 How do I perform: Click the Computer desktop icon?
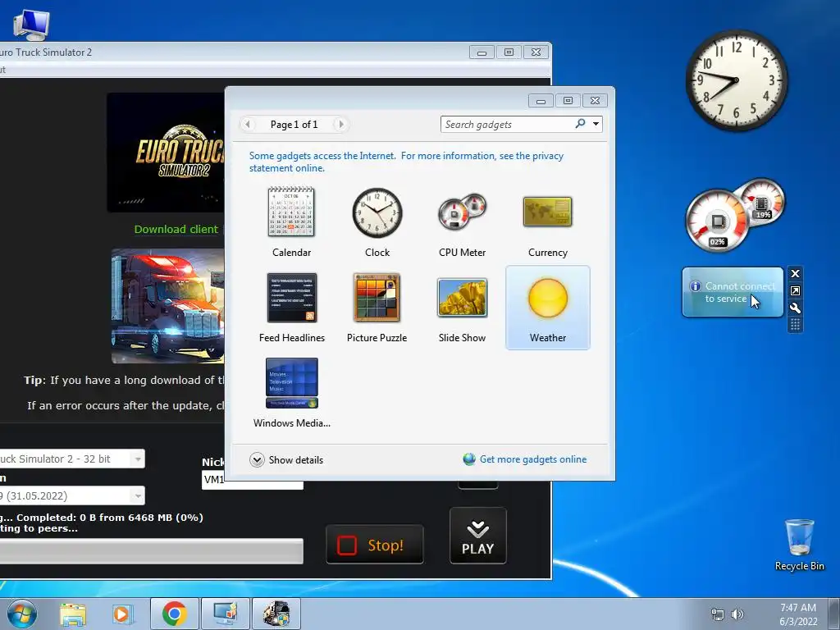point(31,25)
